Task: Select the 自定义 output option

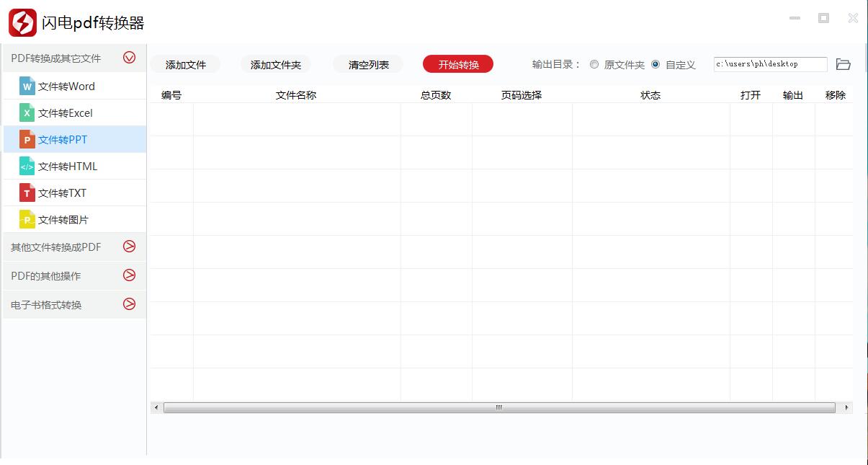Action: (x=655, y=64)
